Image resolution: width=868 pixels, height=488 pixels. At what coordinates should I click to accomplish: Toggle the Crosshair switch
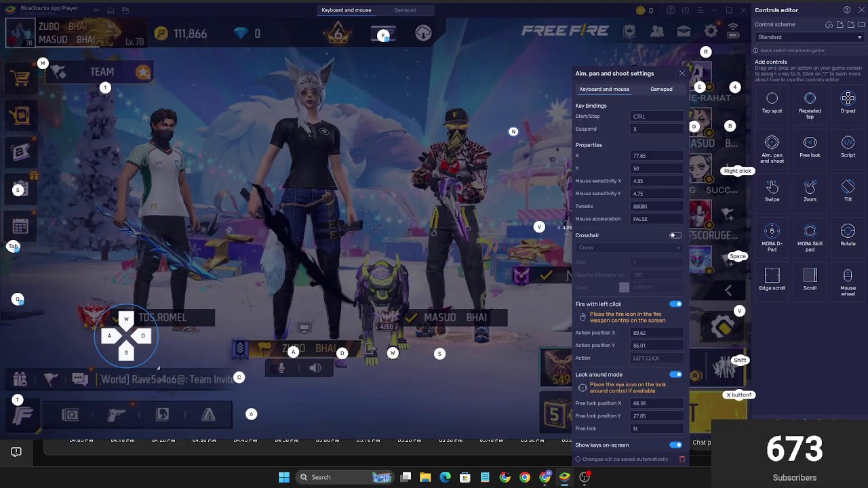tap(675, 235)
